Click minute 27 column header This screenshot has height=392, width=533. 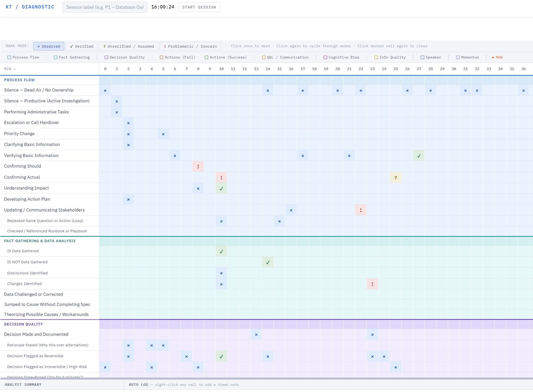click(419, 69)
